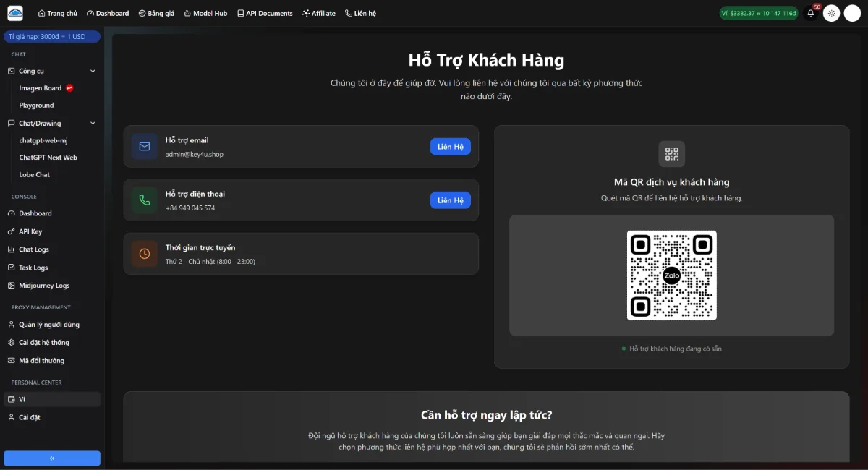This screenshot has width=868, height=470.
Task: Open the Model Hub nav item
Action: pos(205,13)
